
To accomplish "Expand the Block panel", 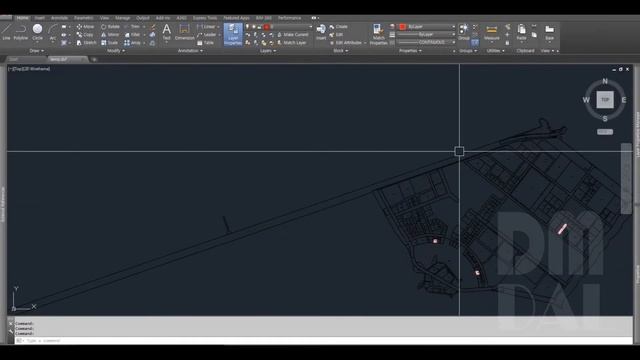I will 341,51.
